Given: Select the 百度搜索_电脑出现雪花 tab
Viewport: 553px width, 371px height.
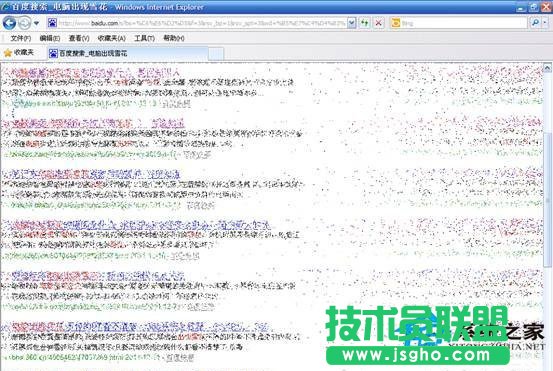Looking at the screenshot, I should coord(128,53).
